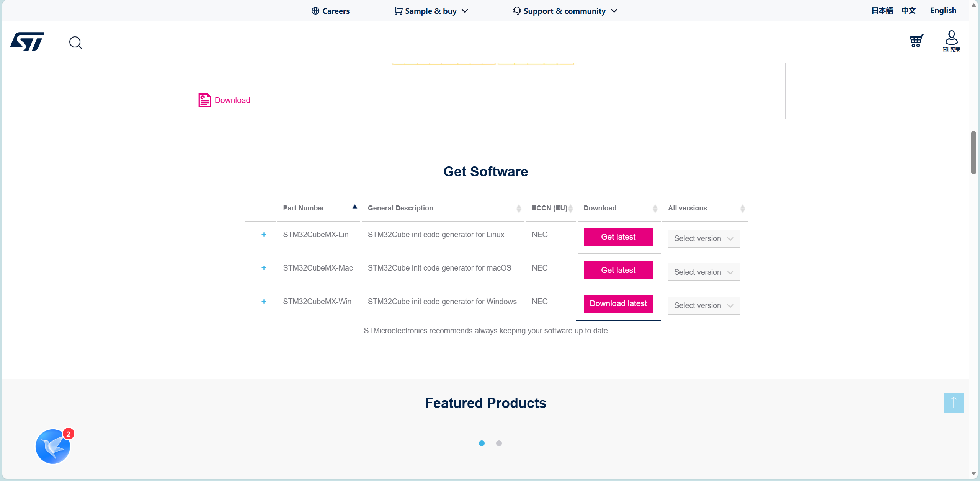Click the back-to-top arrow button
The image size is (980, 481).
tap(954, 403)
